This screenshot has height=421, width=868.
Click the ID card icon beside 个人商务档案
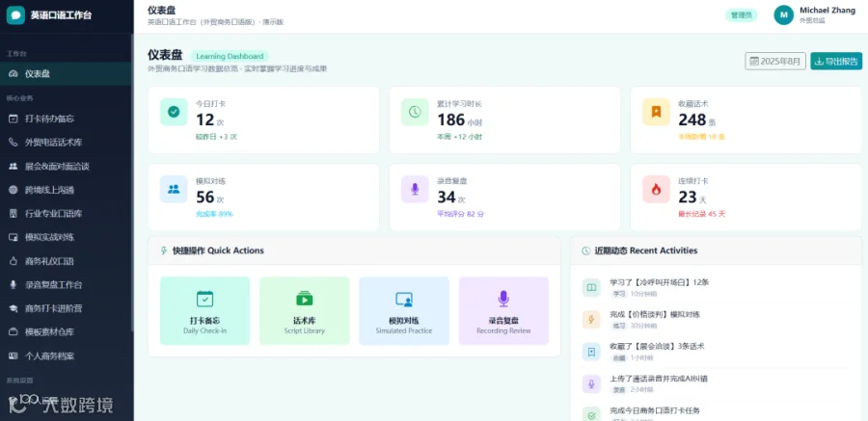coord(14,355)
